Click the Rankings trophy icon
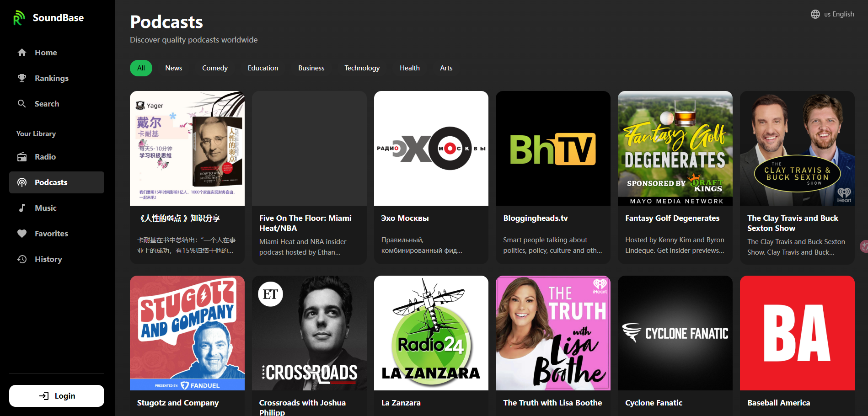 coord(22,78)
